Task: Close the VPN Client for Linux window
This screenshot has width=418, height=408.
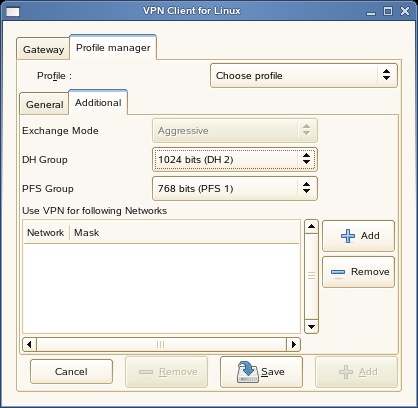Action: [405, 11]
